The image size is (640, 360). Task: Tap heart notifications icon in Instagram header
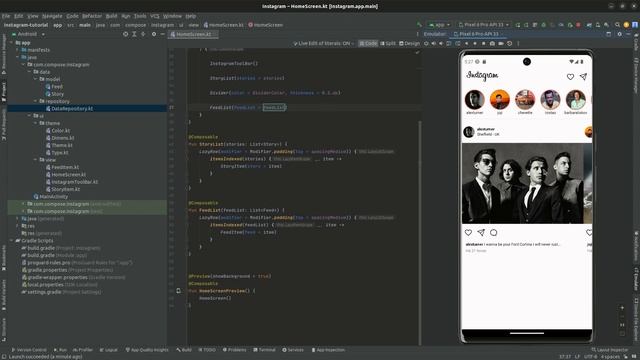pyautogui.click(x=570, y=76)
